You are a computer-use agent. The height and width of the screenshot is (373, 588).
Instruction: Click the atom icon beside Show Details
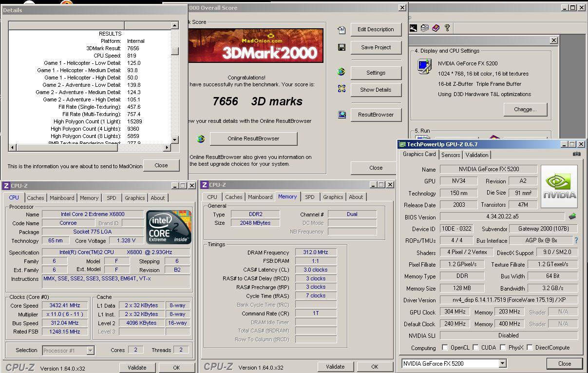tap(341, 89)
